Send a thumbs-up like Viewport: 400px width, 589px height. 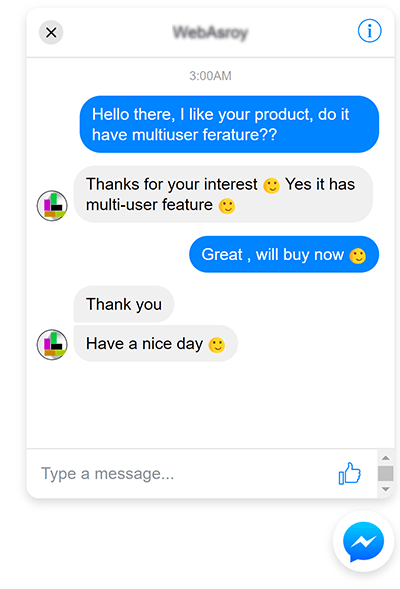[350, 473]
